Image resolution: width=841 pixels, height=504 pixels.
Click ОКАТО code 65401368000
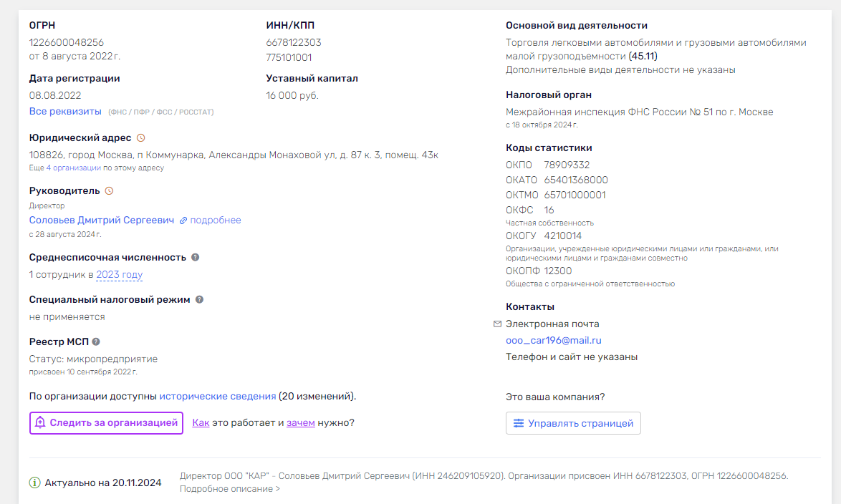(x=576, y=180)
